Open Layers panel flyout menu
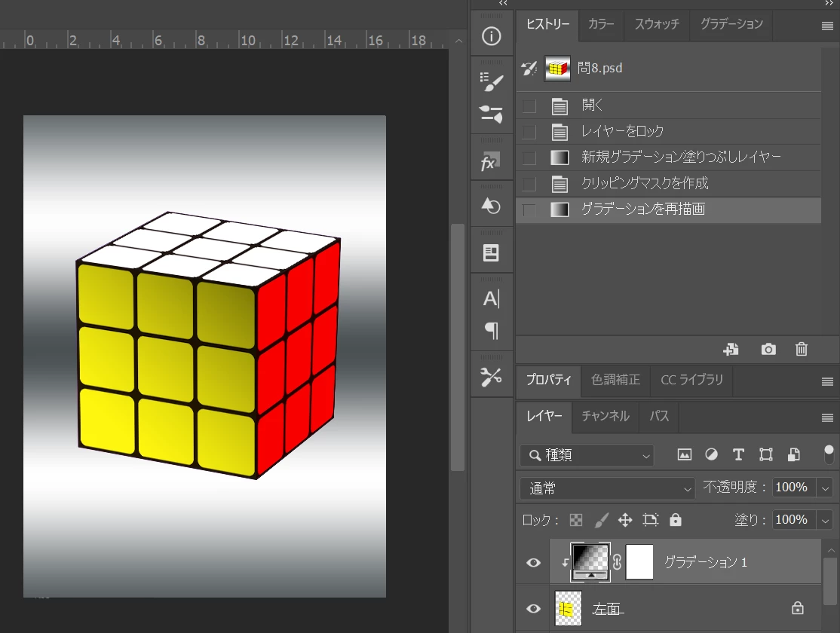Viewport: 840px width, 633px height. point(827,417)
